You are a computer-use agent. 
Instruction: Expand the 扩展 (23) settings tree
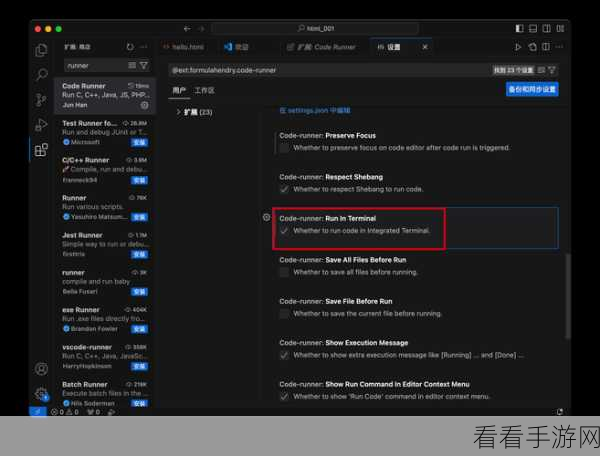click(194, 112)
